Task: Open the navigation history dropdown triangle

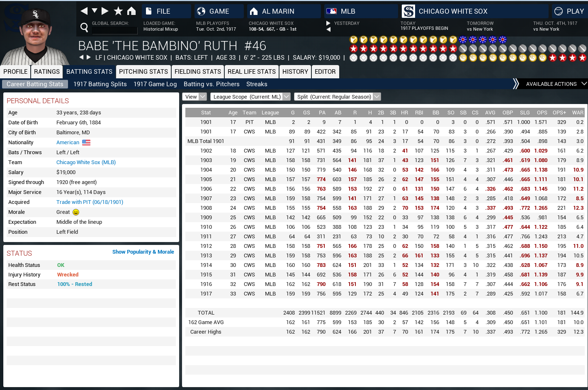Action: click(95, 10)
